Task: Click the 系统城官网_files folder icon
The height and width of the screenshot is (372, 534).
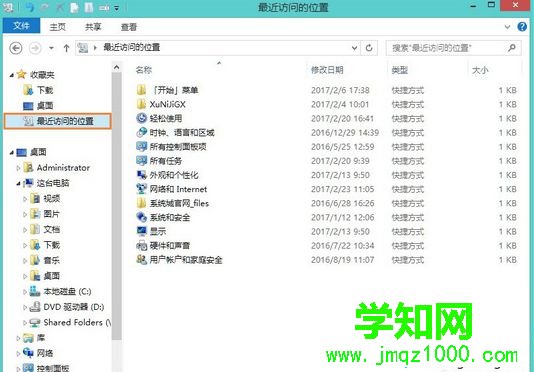Action: [x=141, y=203]
